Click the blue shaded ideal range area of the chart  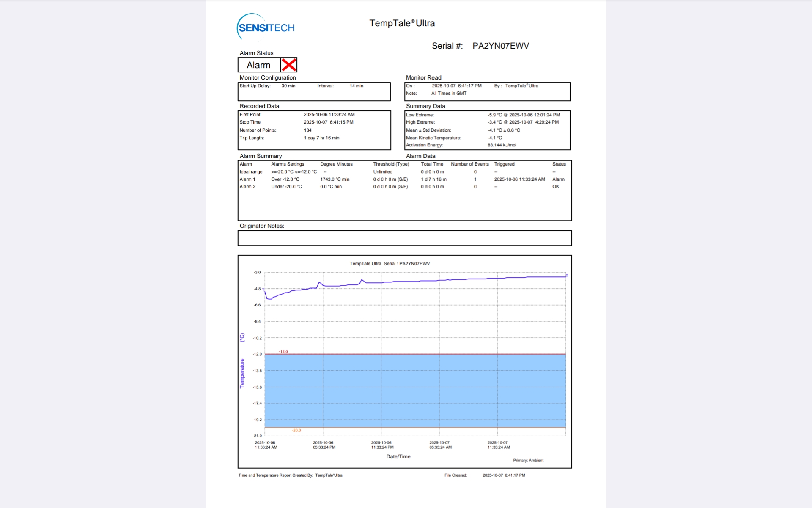point(414,390)
